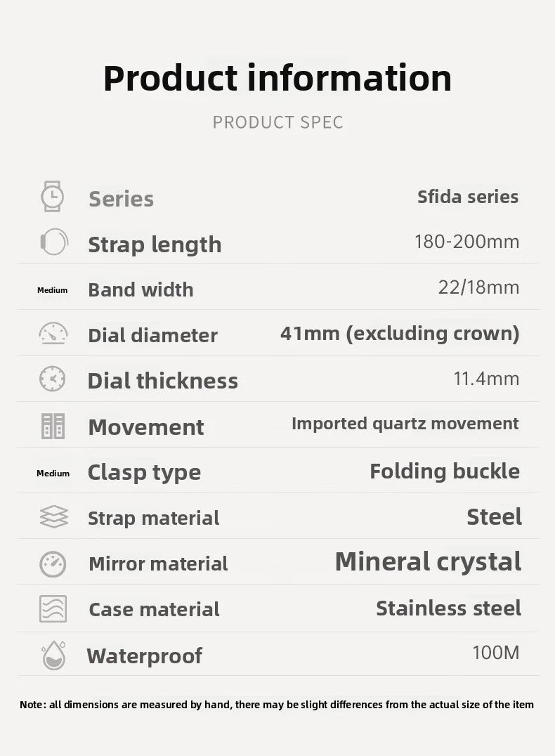Click the Imported quartz movement text

pos(405,424)
